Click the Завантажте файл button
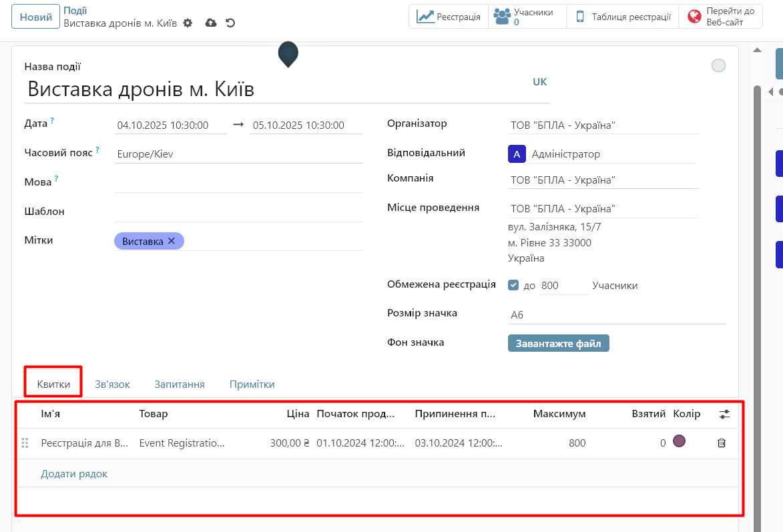783x532 pixels. tap(558, 343)
